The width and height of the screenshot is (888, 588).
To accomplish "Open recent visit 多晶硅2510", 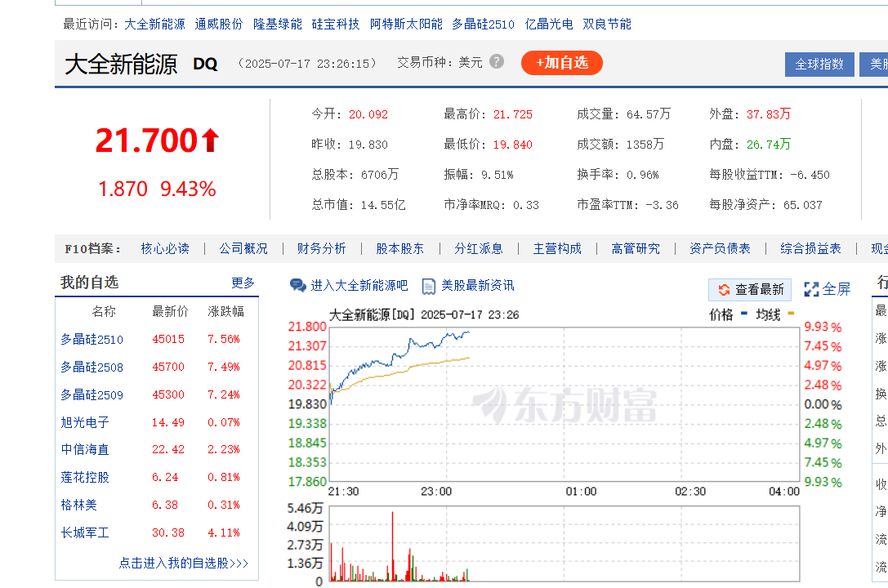I will point(483,24).
